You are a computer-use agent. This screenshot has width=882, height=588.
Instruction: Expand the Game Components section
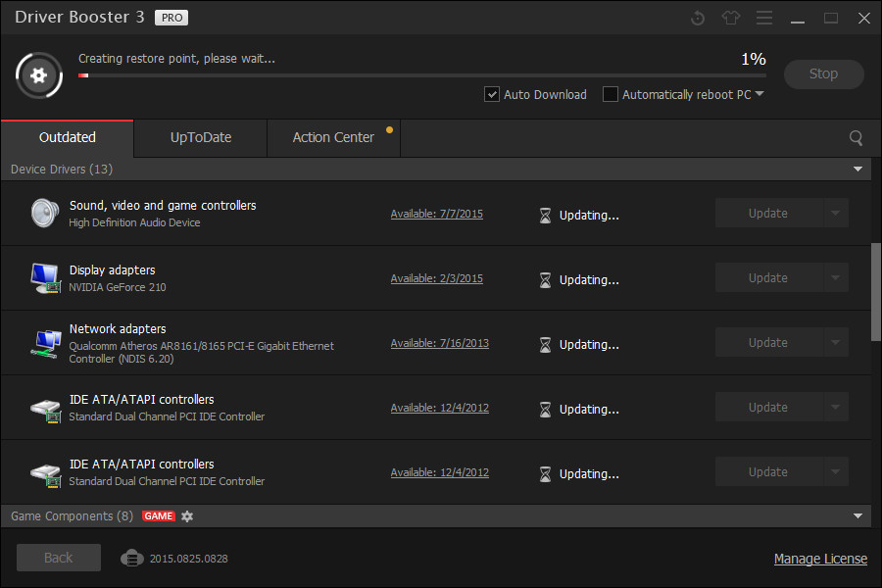tap(859, 515)
